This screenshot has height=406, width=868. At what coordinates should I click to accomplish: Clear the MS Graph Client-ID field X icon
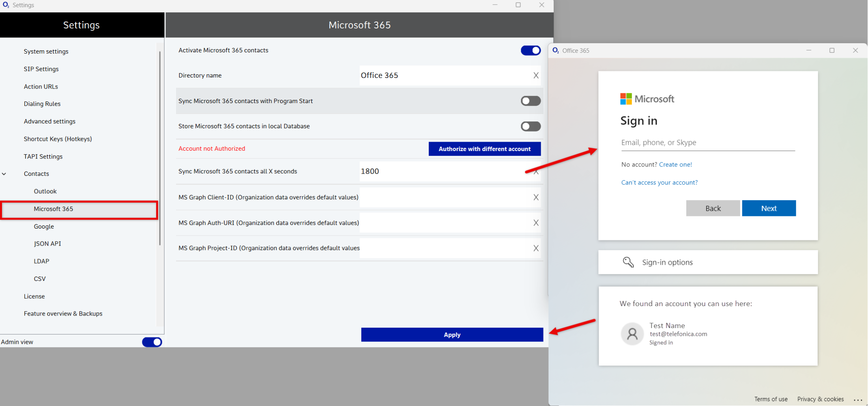click(x=536, y=197)
